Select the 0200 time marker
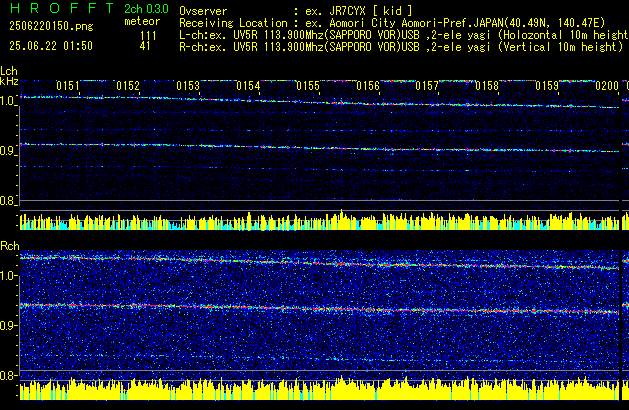This screenshot has width=629, height=410. pyautogui.click(x=607, y=86)
